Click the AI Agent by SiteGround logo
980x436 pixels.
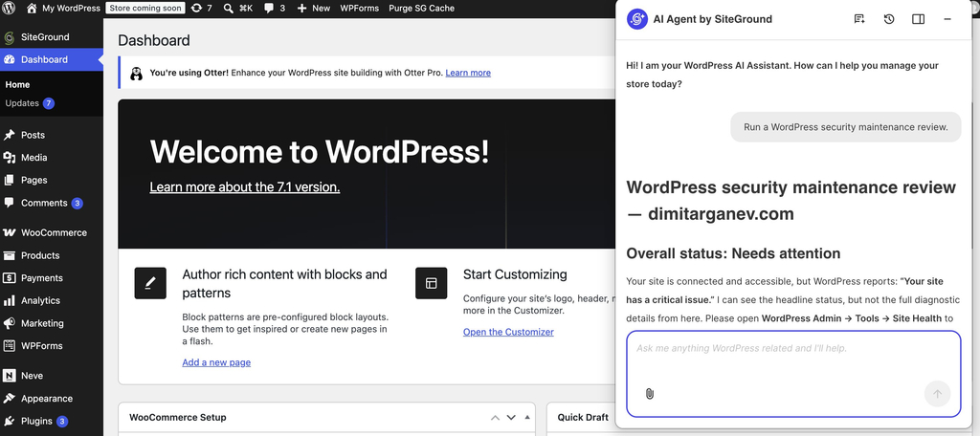point(636,19)
